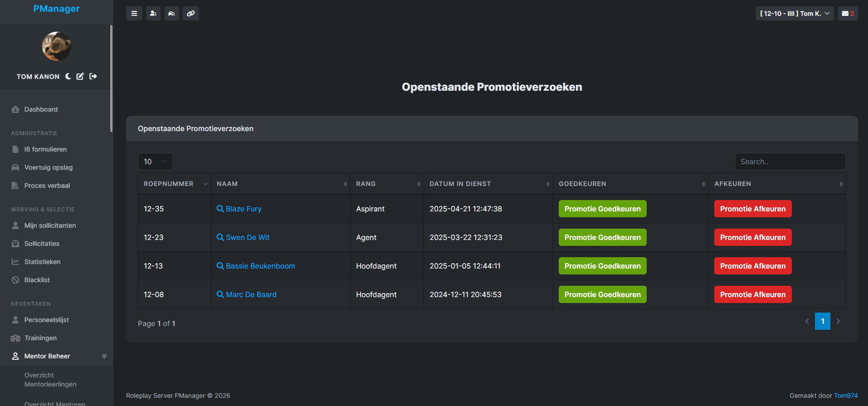Screen dimensions: 868x406
Task: Sort by Roepnummer column header
Action: click(175, 184)
